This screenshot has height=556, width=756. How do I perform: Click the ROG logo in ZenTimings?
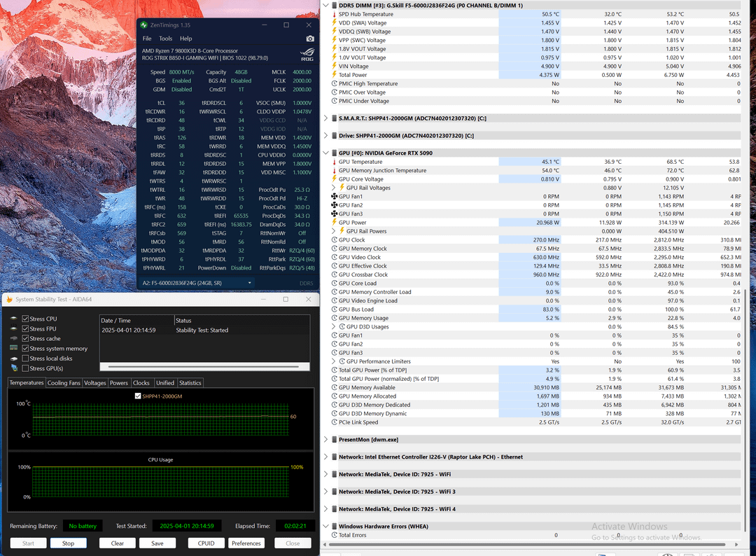point(307,55)
